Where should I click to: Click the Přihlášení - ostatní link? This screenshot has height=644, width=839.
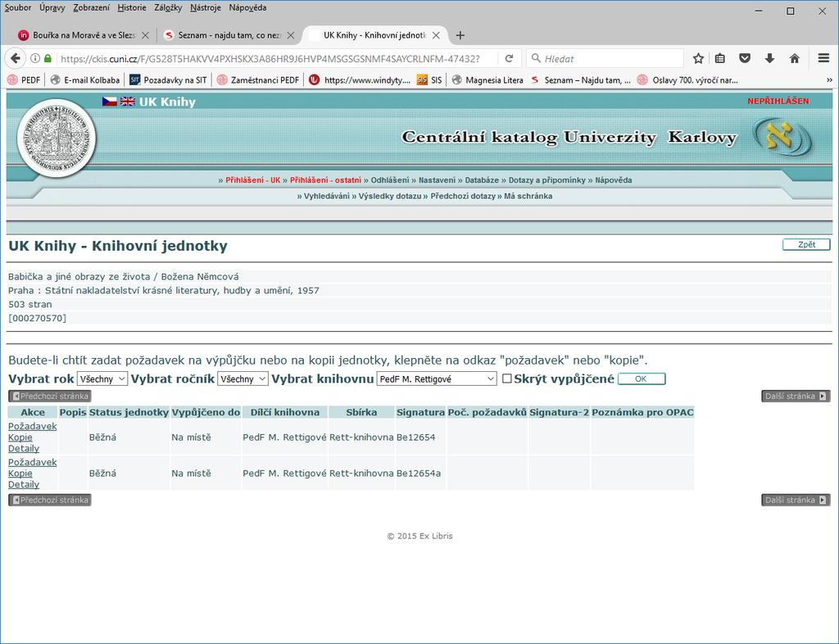(x=325, y=180)
